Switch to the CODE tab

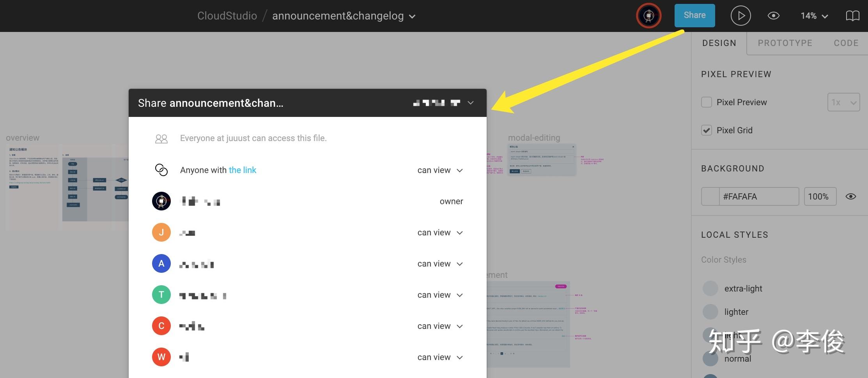tap(846, 43)
